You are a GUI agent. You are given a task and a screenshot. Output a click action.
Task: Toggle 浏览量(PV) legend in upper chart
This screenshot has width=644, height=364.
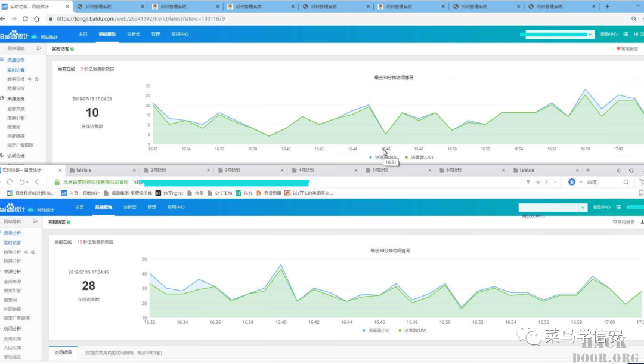383,158
